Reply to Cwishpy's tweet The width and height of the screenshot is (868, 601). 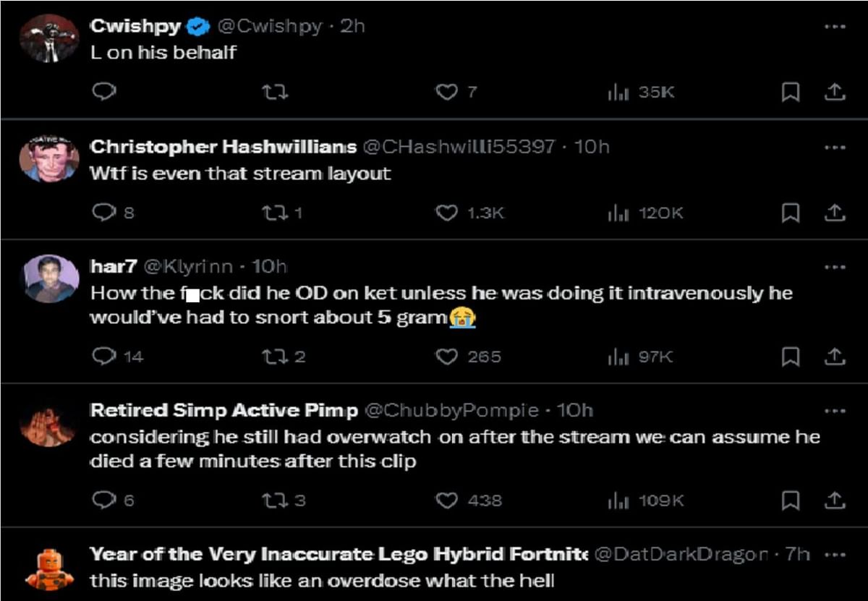click(105, 92)
